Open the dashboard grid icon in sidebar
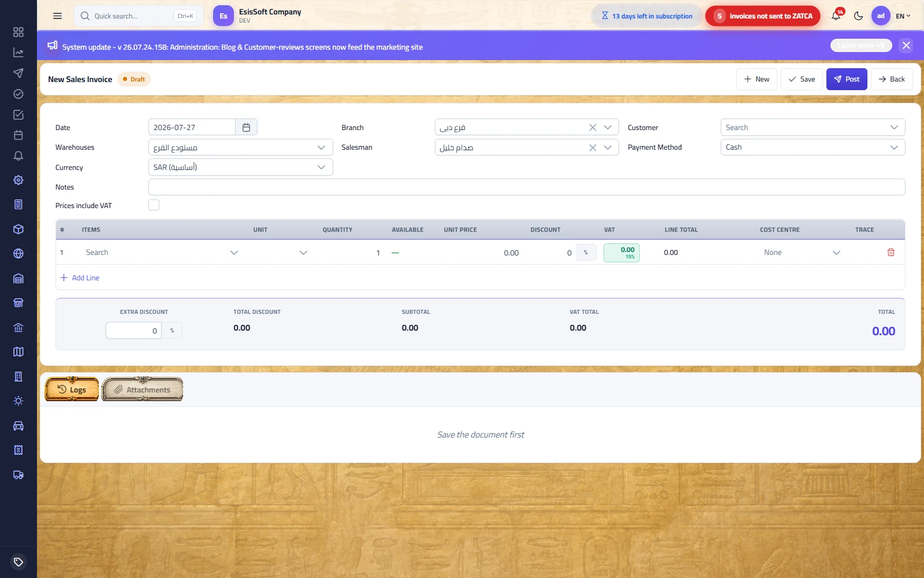This screenshot has height=578, width=924. point(18,32)
